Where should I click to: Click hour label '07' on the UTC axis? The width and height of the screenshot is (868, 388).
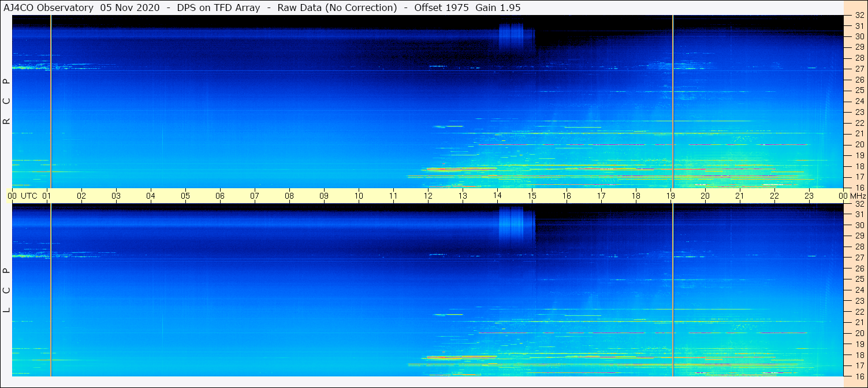255,196
